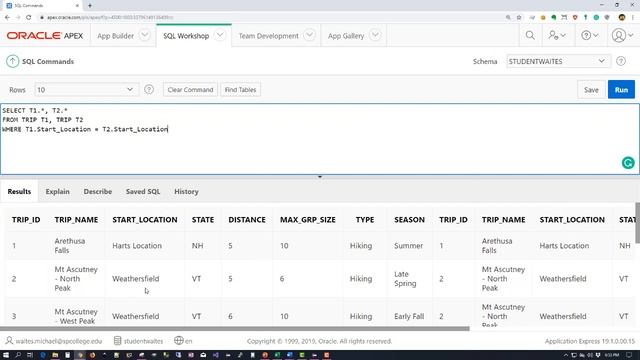Switch to the Explain tab
This screenshot has width=640, height=360.
[x=58, y=191]
